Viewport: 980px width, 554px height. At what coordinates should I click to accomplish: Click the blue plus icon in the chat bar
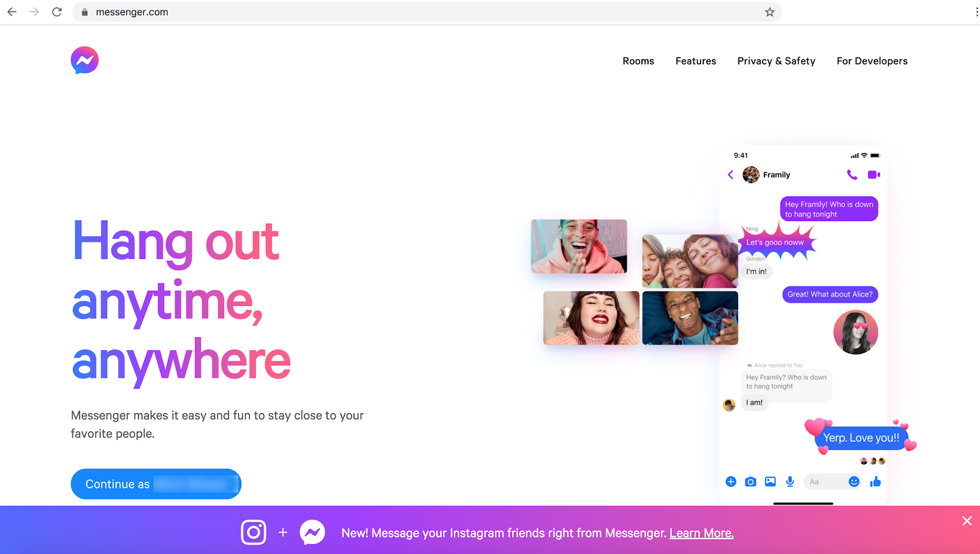(x=731, y=482)
